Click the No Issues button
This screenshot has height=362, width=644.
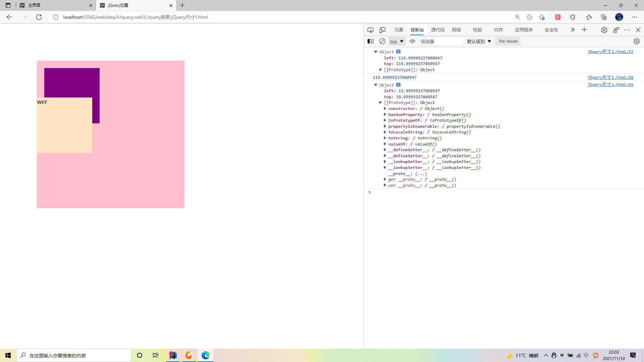pos(508,41)
